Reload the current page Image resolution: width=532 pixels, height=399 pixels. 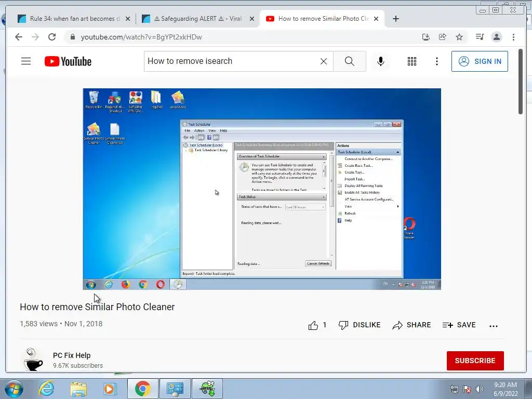pos(52,37)
